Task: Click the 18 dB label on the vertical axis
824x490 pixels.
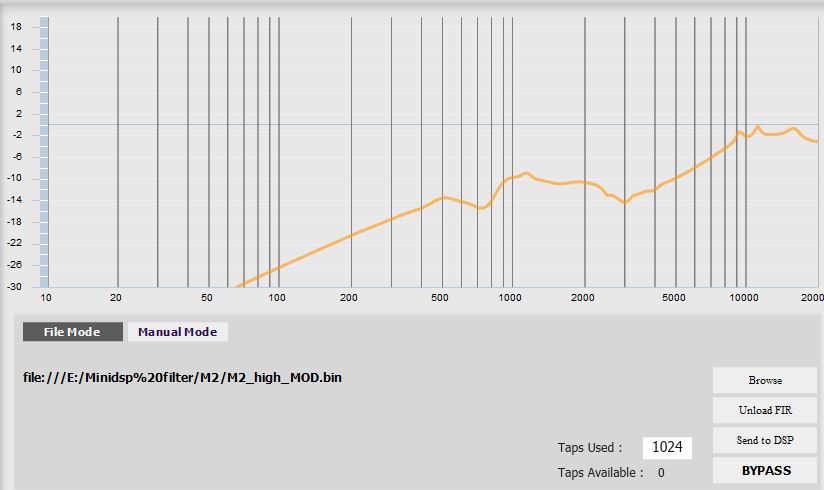Action: click(x=16, y=27)
